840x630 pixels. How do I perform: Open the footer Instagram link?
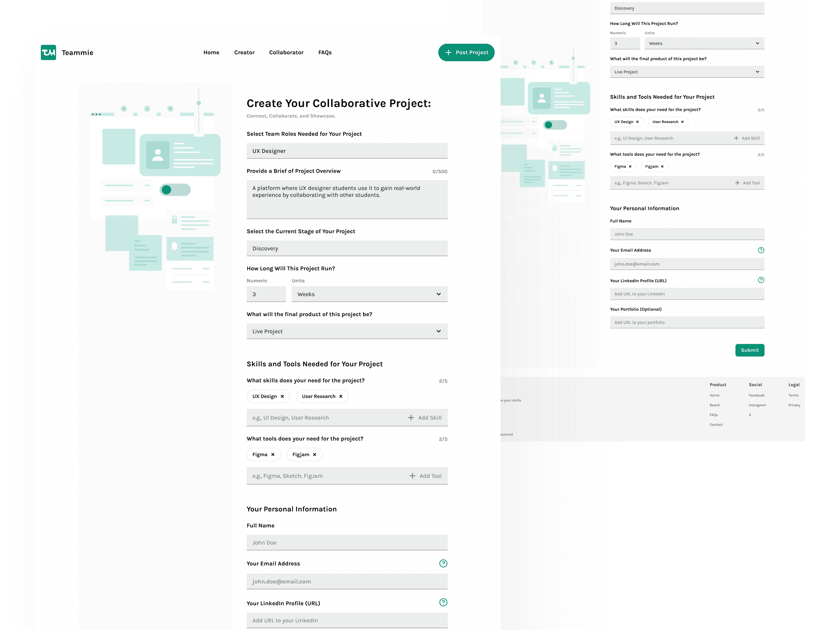[x=757, y=405]
